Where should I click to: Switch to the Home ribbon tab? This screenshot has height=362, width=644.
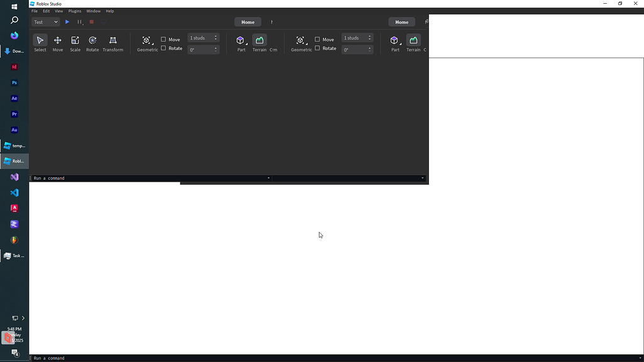point(247,21)
